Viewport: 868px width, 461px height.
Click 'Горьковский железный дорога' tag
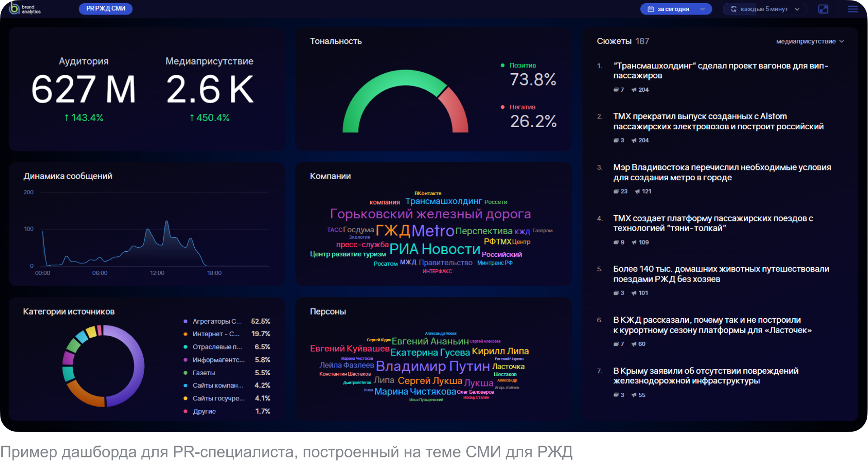pos(430,214)
